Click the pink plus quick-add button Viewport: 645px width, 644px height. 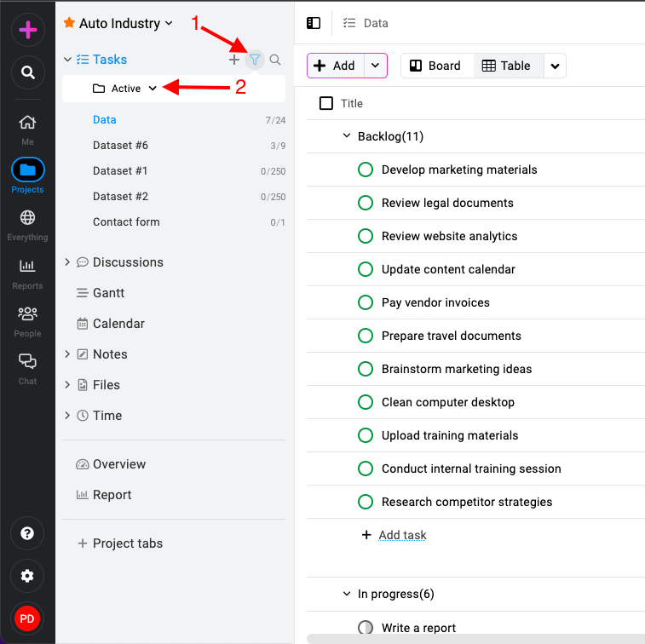[27, 30]
